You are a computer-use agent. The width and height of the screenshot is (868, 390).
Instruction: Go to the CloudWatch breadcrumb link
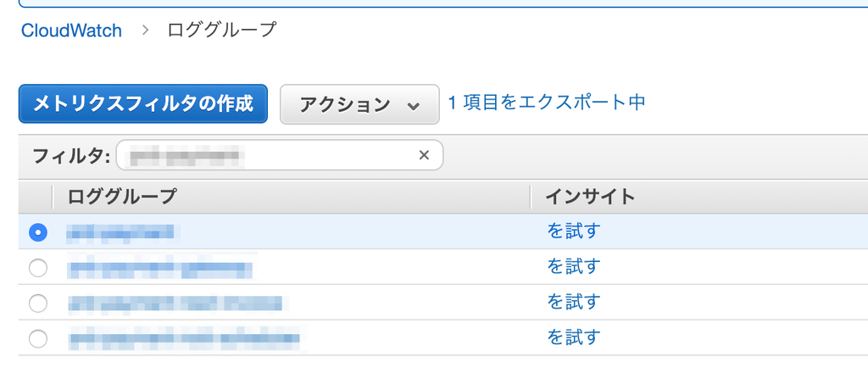tap(71, 31)
